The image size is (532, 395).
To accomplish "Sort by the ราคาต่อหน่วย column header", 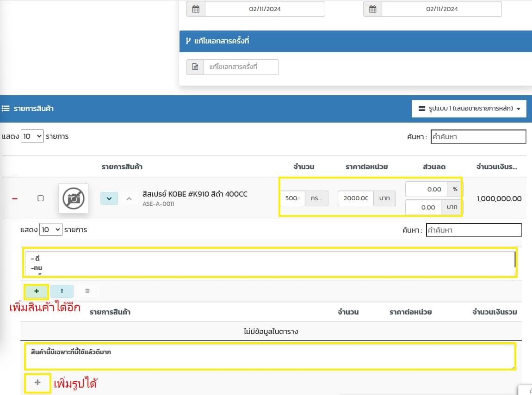I will pos(366,167).
